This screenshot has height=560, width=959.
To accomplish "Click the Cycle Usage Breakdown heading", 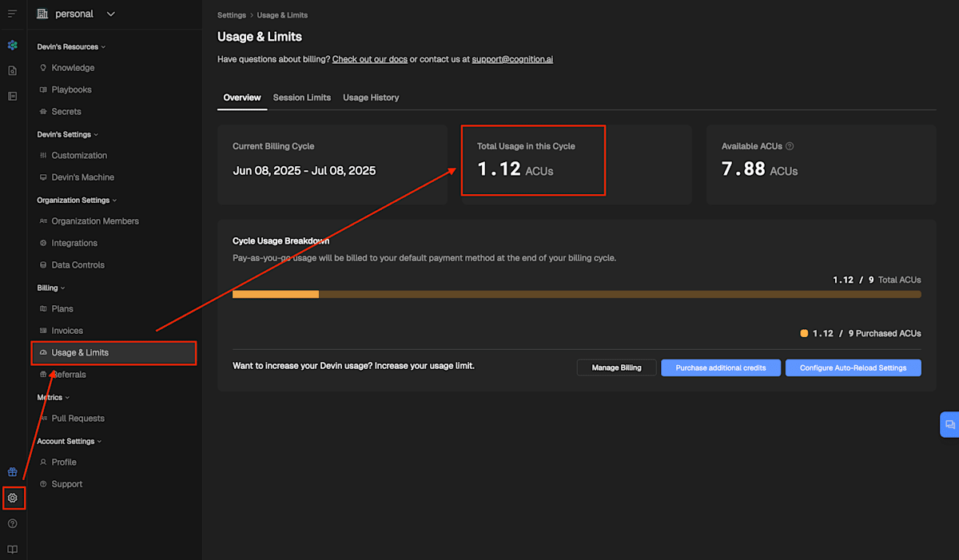I will coord(281,240).
